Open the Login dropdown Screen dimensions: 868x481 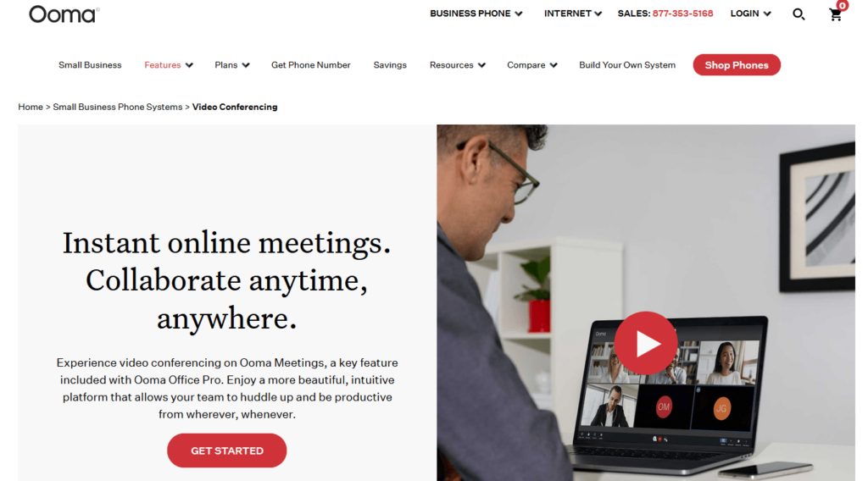pos(750,14)
